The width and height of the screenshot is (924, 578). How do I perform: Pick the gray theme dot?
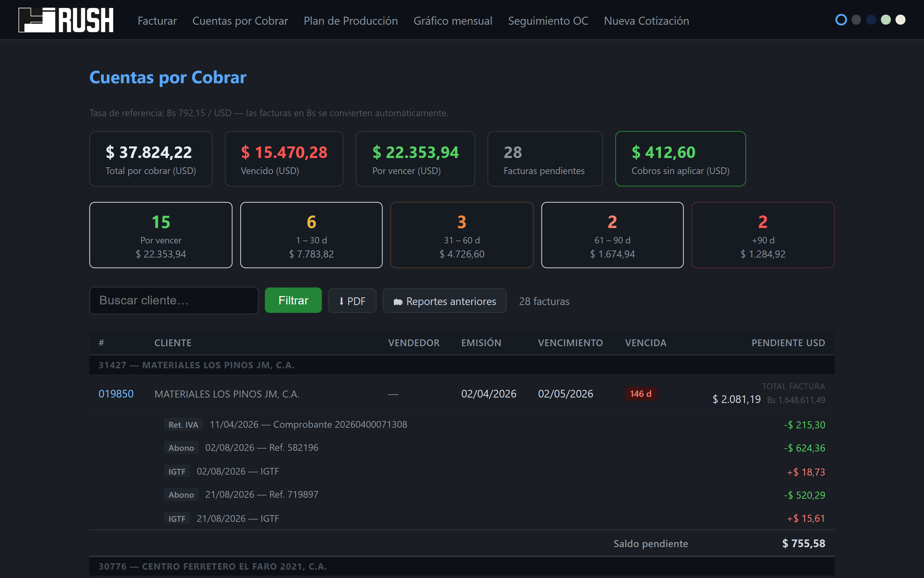coord(856,20)
